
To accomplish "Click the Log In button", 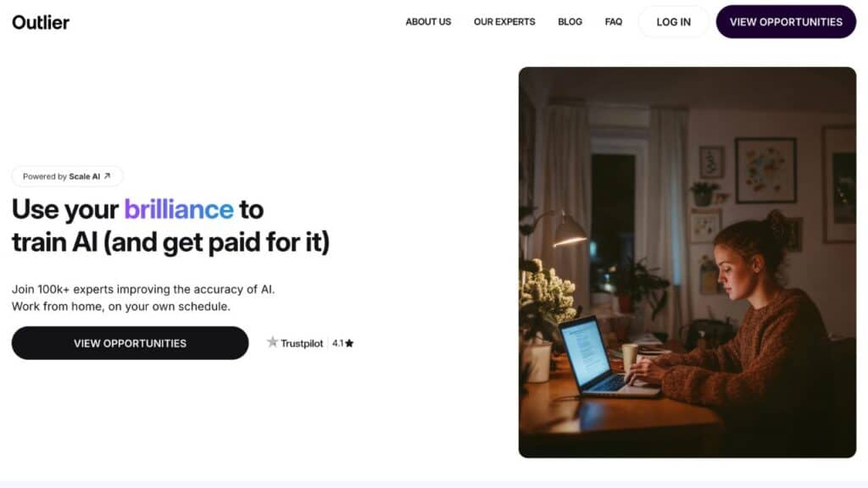I will [673, 22].
